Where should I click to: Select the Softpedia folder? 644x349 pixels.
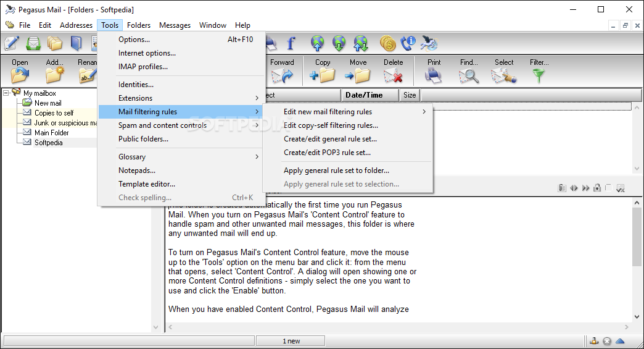pyautogui.click(x=49, y=143)
